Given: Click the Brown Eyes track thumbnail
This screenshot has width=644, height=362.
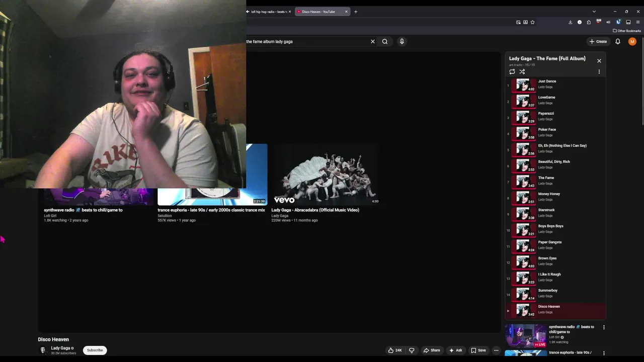Looking at the screenshot, I should click(x=523, y=262).
